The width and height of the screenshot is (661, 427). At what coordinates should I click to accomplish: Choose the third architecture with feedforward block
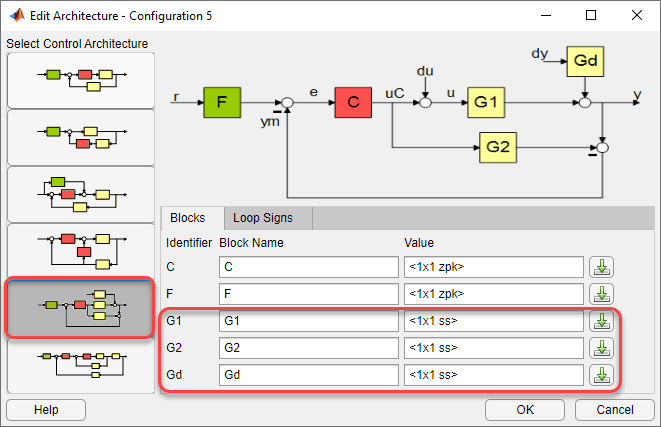point(81,195)
